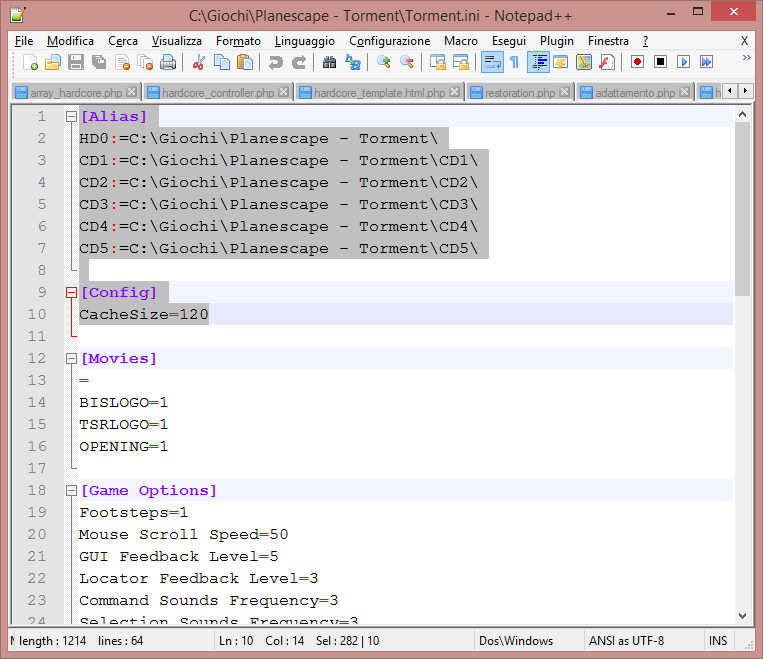Paste clipboard with the Paste icon

(245, 62)
